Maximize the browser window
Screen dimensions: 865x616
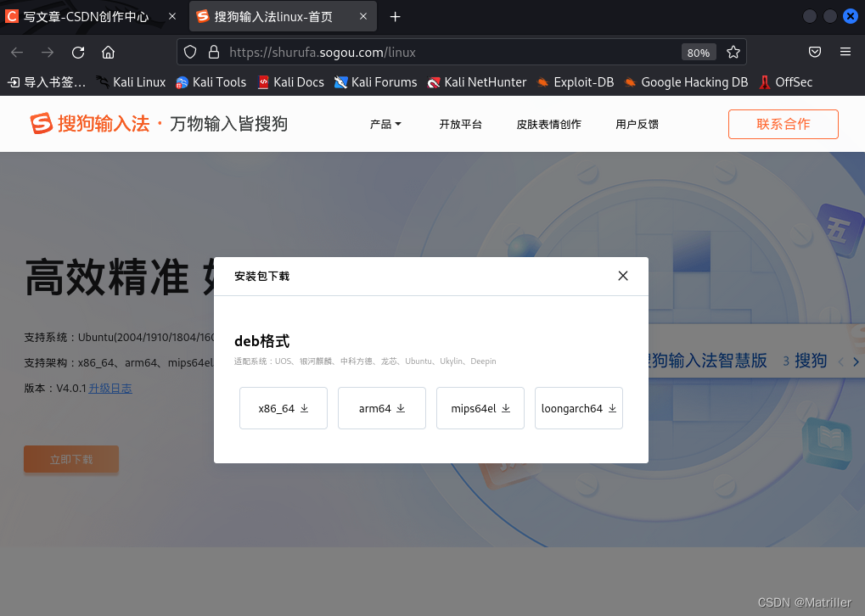(829, 16)
